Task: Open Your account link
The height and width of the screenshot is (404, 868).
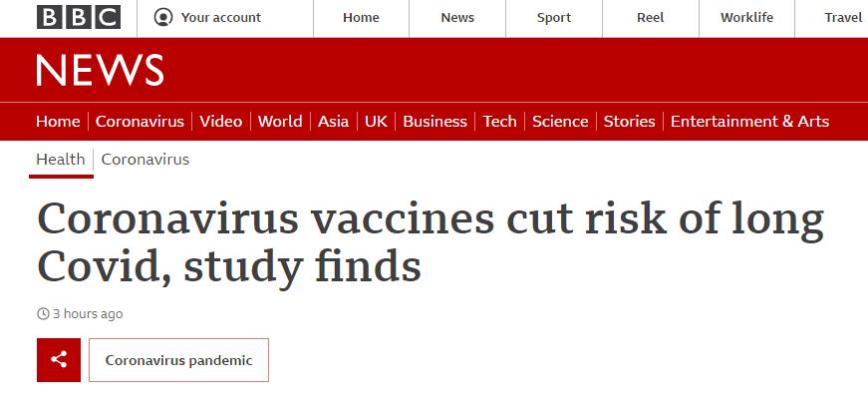Action: [x=221, y=18]
